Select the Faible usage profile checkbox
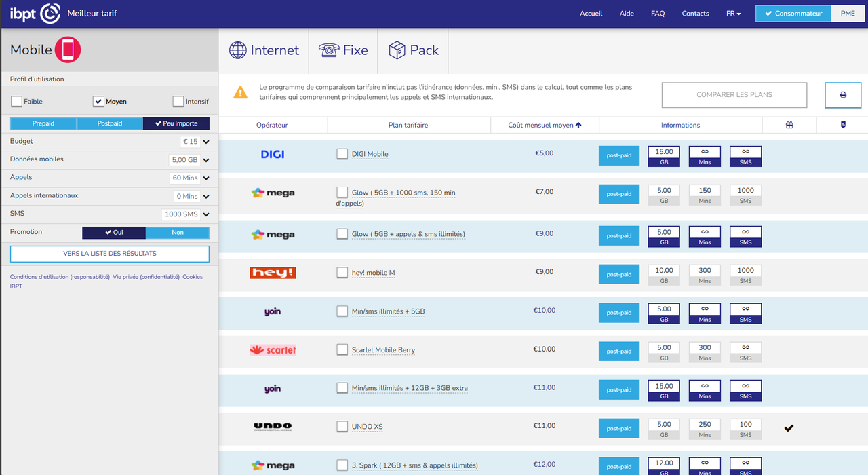Image resolution: width=868 pixels, height=475 pixels. 16,102
